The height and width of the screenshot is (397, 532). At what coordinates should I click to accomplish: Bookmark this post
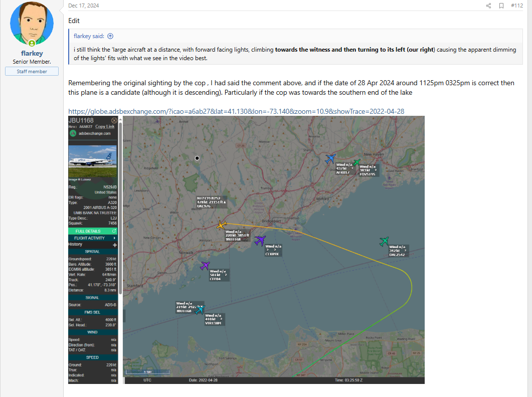[501, 6]
